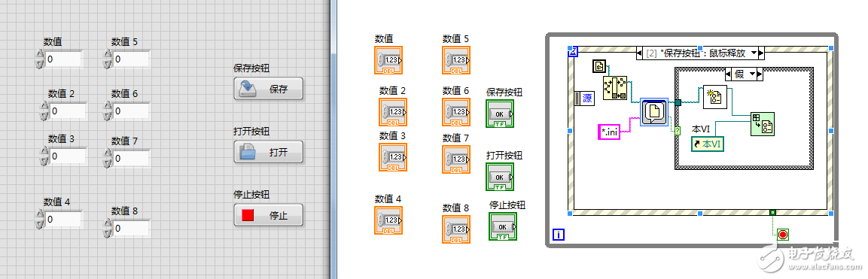Click the stepper arrows beside 数值 3 field
The width and height of the screenshot is (868, 279).
(44, 156)
